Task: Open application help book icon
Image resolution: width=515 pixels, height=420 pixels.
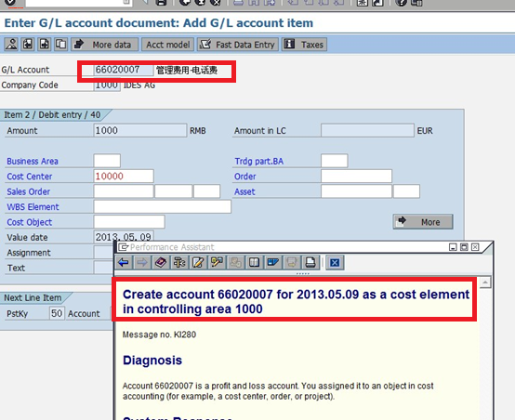Action: pyautogui.click(x=161, y=262)
